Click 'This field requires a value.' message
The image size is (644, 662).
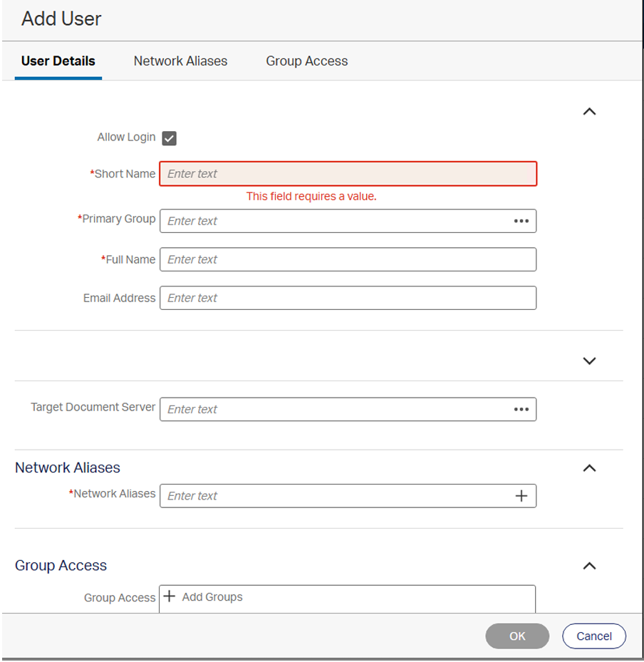point(311,197)
